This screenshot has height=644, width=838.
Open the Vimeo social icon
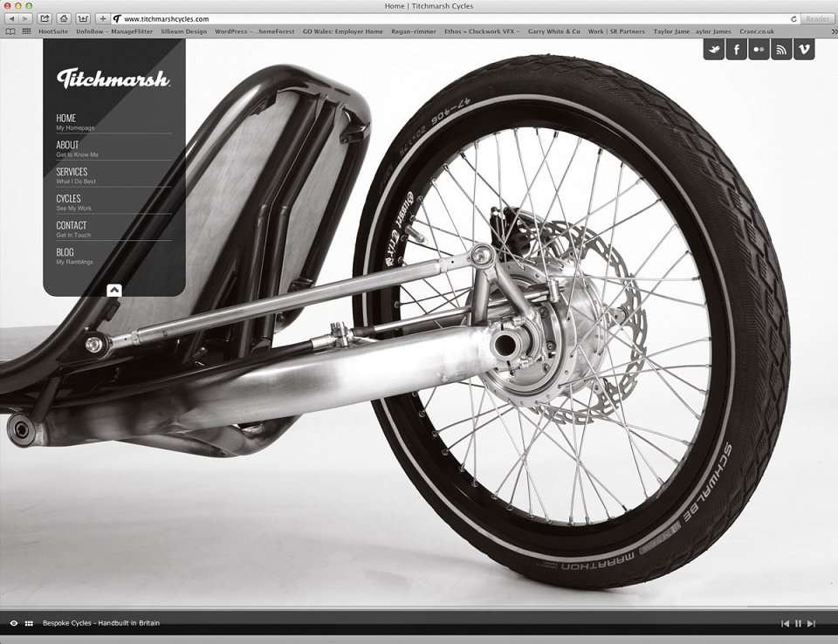804,50
